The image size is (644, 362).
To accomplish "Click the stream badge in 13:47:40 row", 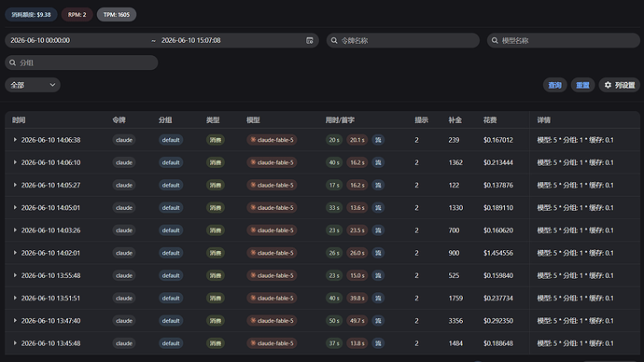I will [378, 321].
